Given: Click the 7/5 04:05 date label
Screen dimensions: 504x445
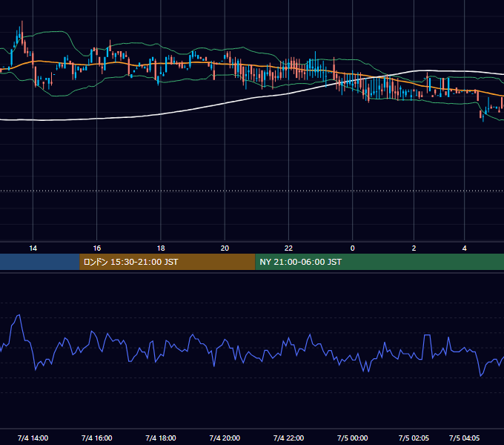Looking at the screenshot, I should point(464,438).
